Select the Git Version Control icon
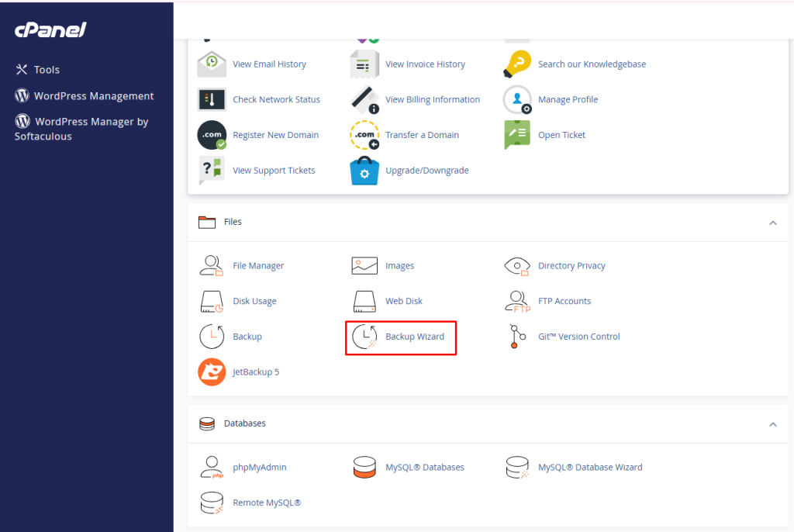This screenshot has height=532, width=794. coord(517,337)
